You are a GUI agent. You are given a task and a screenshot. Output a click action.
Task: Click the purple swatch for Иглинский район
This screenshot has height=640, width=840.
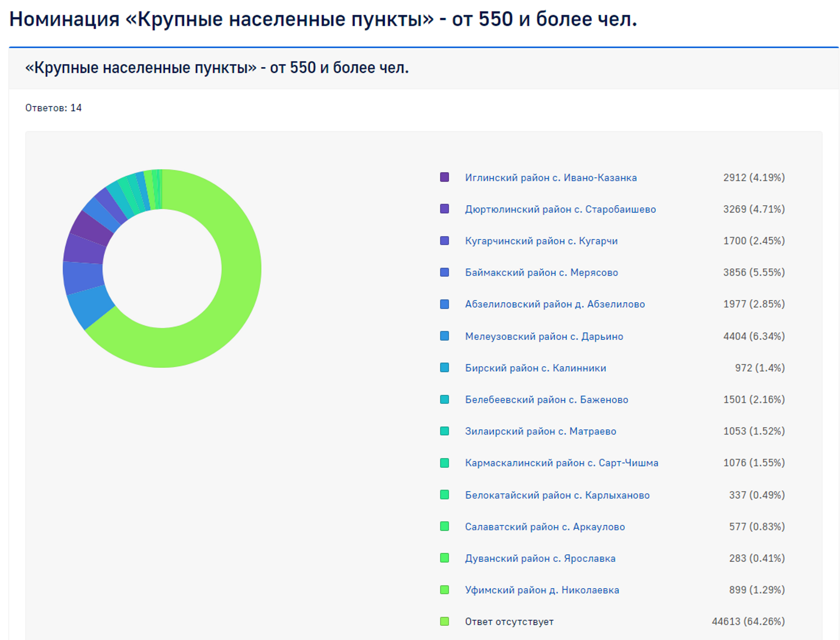pyautogui.click(x=444, y=177)
